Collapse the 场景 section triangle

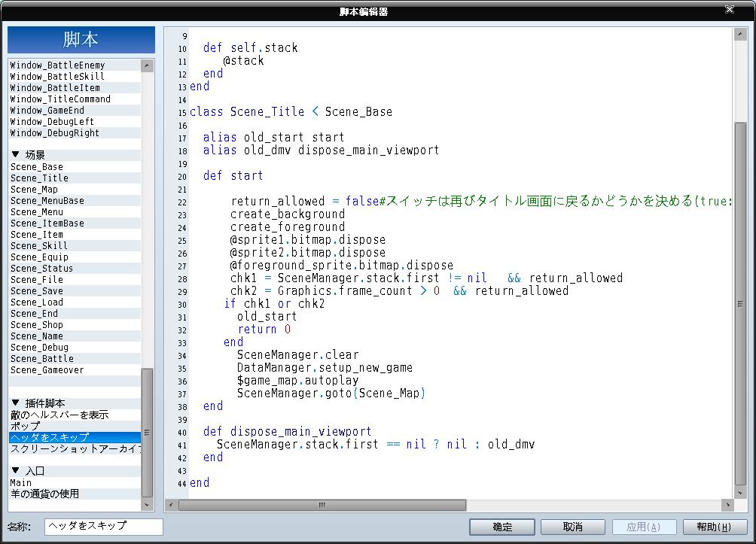tap(15, 154)
